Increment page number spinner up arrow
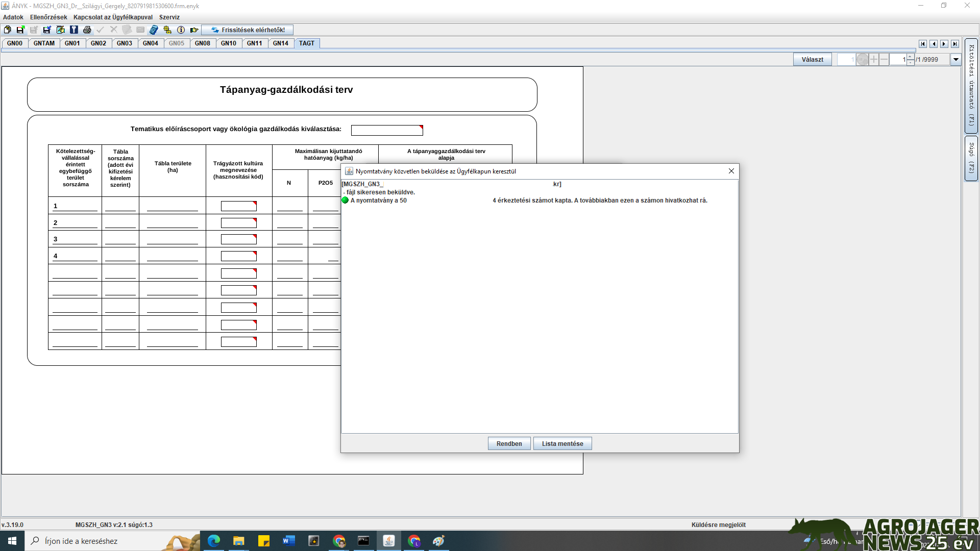980x551 pixels. tap(911, 57)
